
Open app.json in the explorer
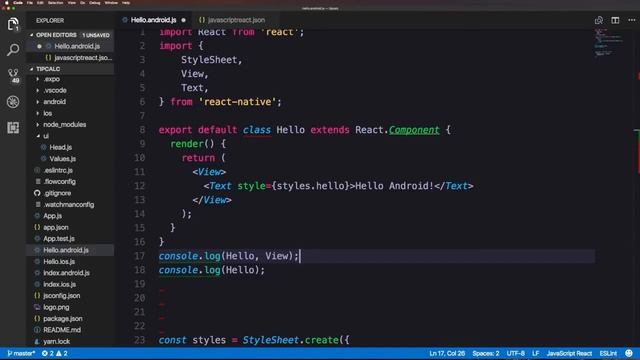pyautogui.click(x=56, y=227)
